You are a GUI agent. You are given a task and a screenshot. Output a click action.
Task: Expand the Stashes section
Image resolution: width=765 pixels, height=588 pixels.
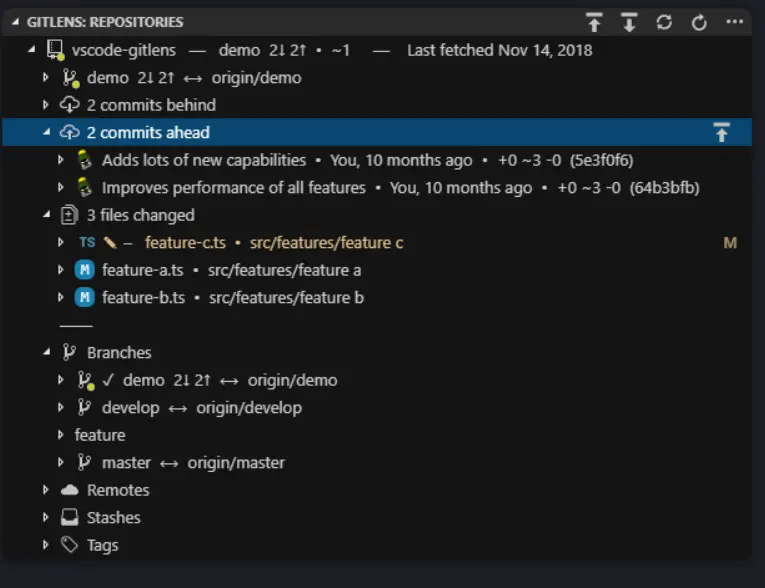(46, 518)
